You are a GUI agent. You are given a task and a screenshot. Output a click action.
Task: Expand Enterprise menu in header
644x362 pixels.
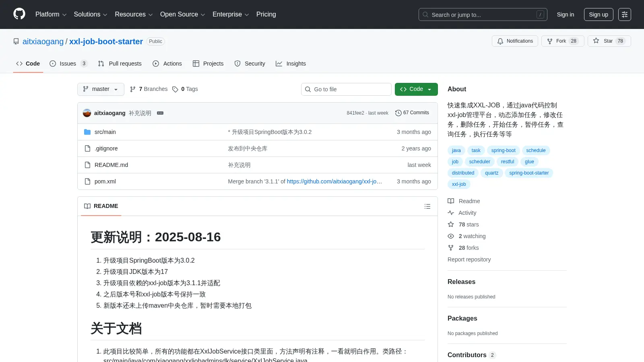coord(231,14)
